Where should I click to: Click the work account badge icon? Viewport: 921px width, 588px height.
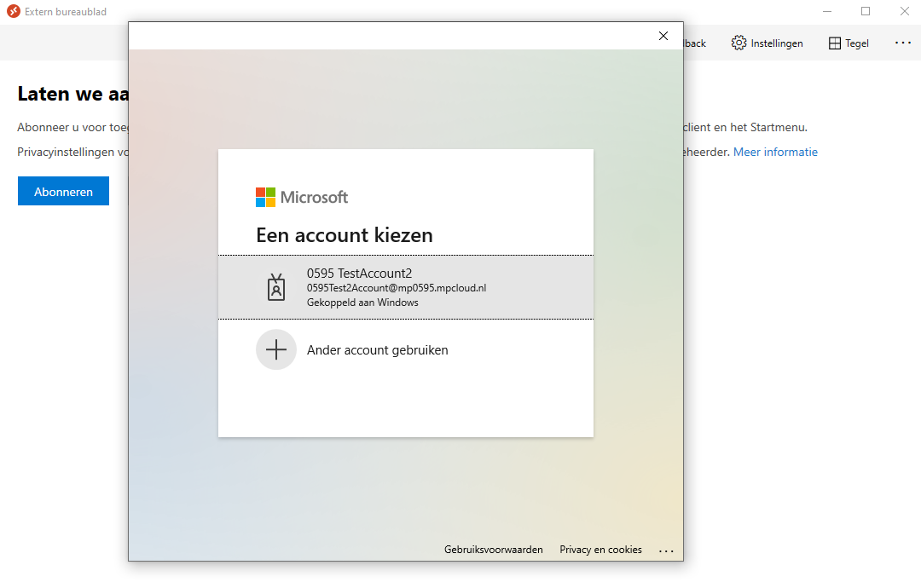(x=276, y=287)
